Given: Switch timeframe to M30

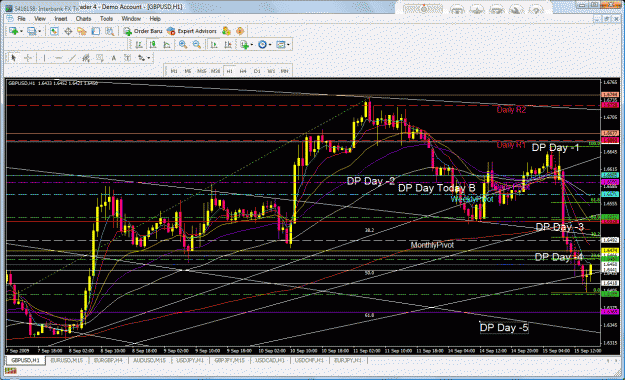Looking at the screenshot, I should pos(215,71).
